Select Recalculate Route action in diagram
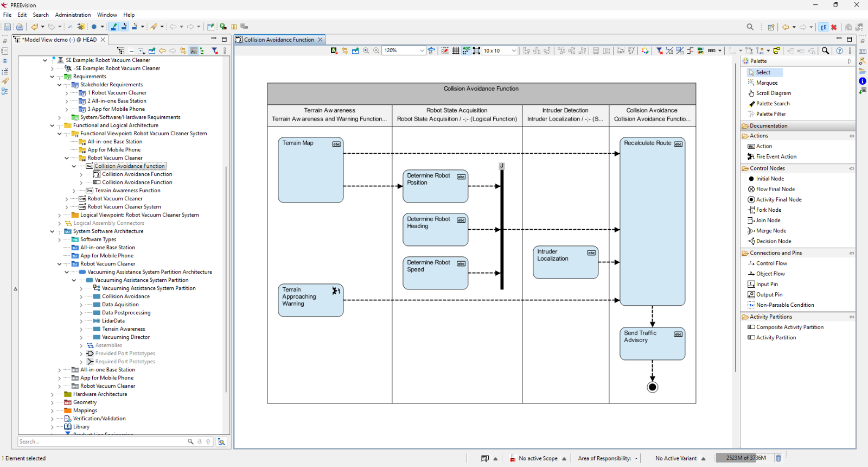Viewport: 868px width, 467px height. [652, 222]
